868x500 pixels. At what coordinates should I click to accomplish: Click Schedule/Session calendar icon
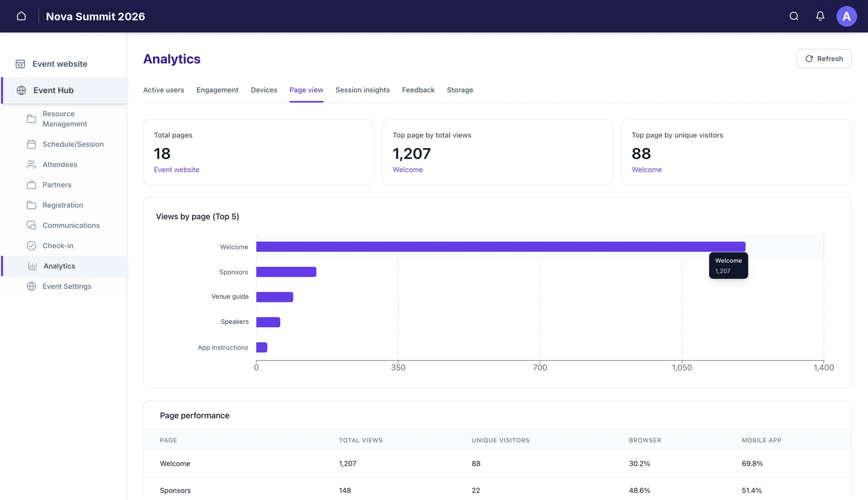[31, 144]
